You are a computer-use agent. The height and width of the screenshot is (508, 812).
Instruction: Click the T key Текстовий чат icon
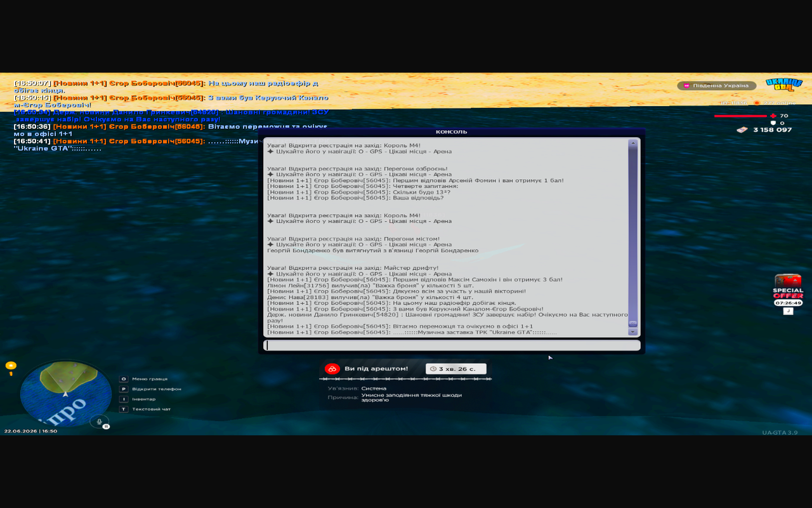(124, 409)
